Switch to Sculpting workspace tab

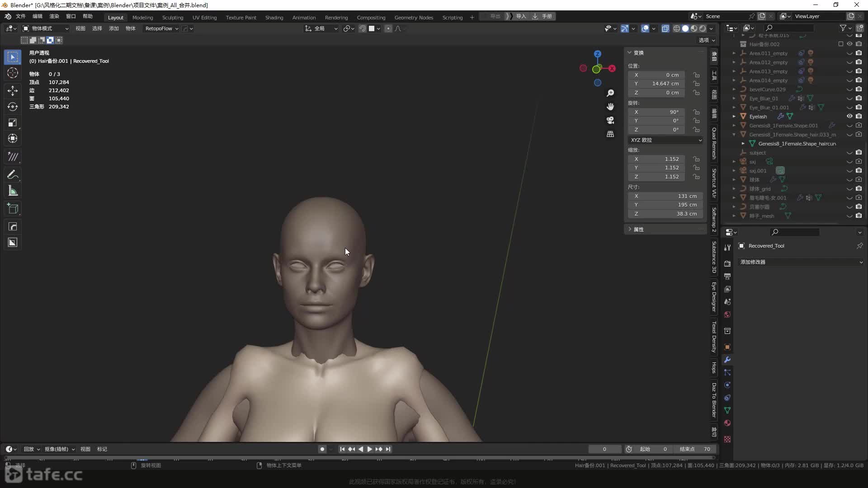tap(173, 17)
